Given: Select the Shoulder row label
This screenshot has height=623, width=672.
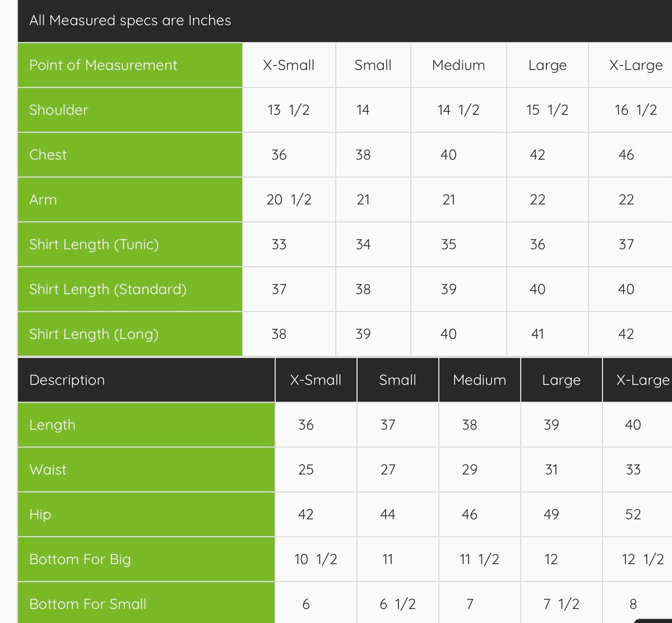Looking at the screenshot, I should 59,110.
